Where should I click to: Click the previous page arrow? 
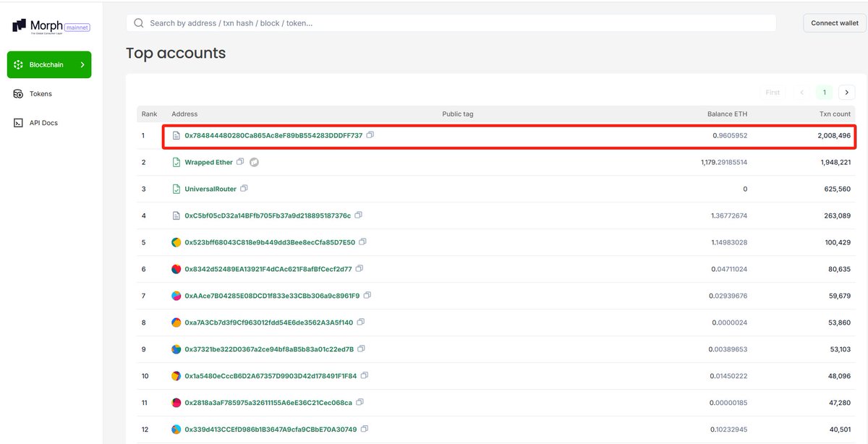pos(802,93)
